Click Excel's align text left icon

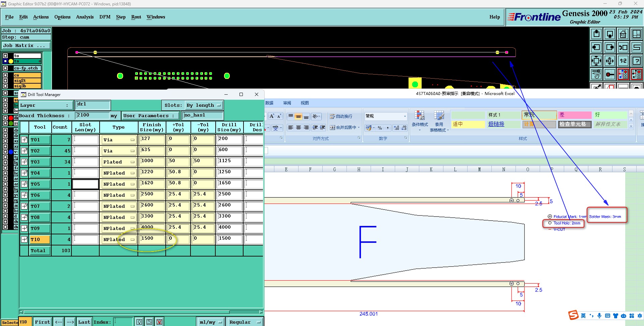tap(290, 128)
